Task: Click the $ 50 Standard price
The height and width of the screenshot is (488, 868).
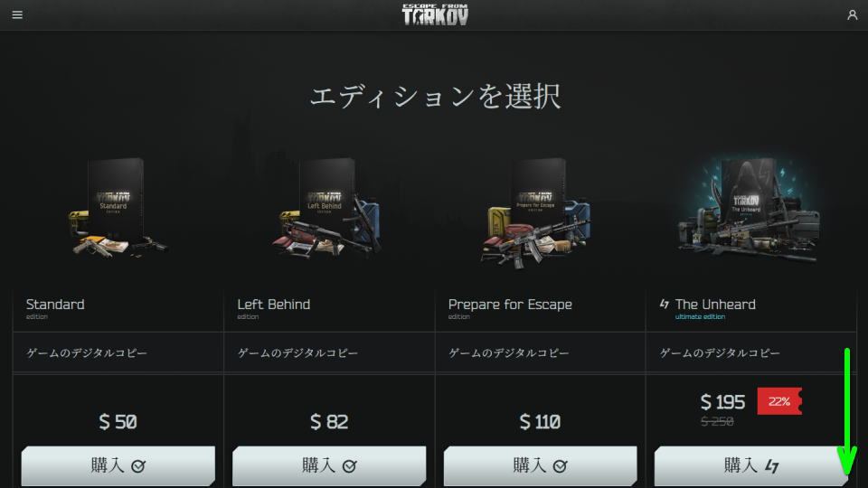Action: coord(118,422)
